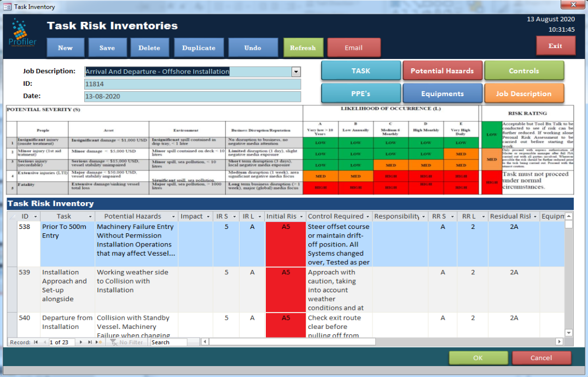
Task: Open the Job Description dropdown list
Action: pos(296,72)
